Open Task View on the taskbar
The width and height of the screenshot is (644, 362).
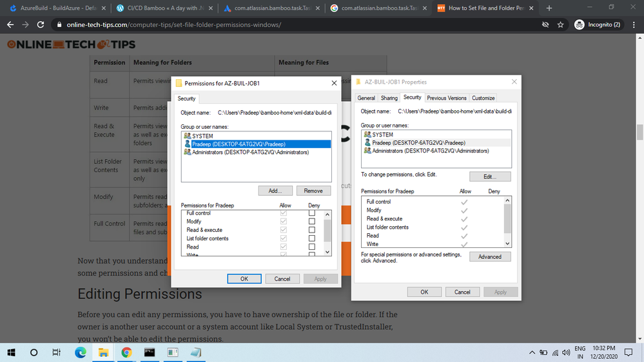[x=57, y=352]
